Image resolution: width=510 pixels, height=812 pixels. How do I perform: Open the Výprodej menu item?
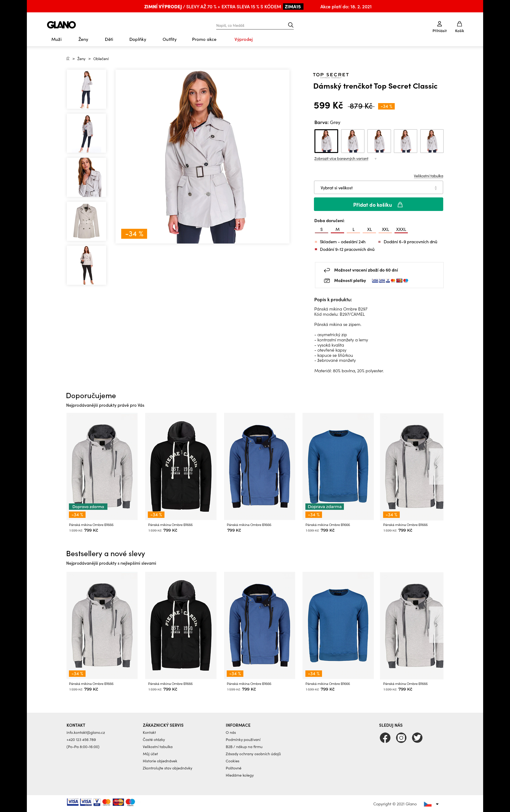tap(244, 39)
